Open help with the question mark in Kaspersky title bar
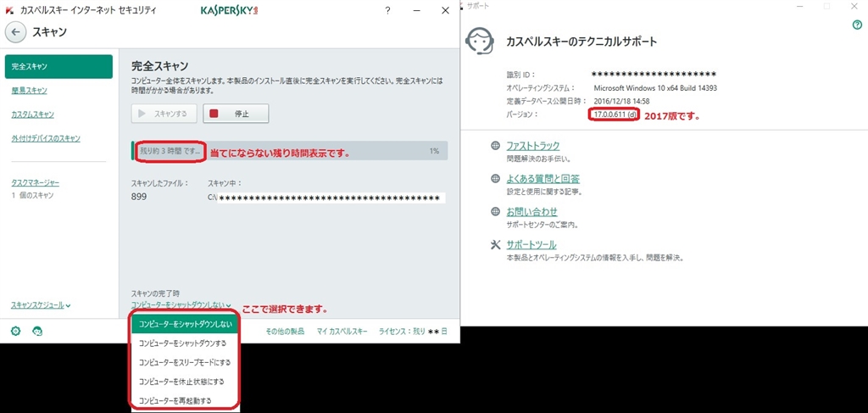The image size is (868, 413). coord(388,10)
